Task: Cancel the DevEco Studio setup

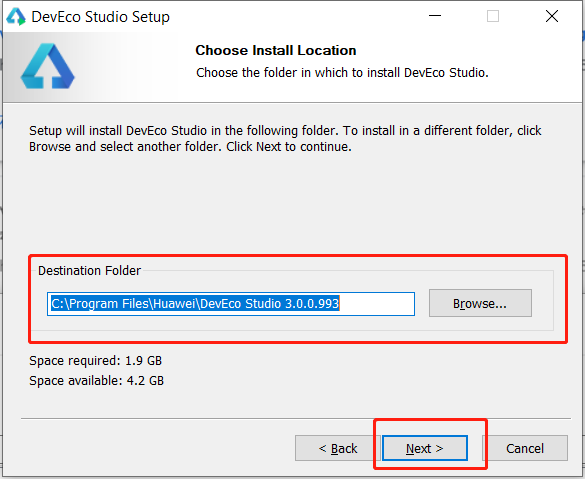Action: (x=525, y=448)
